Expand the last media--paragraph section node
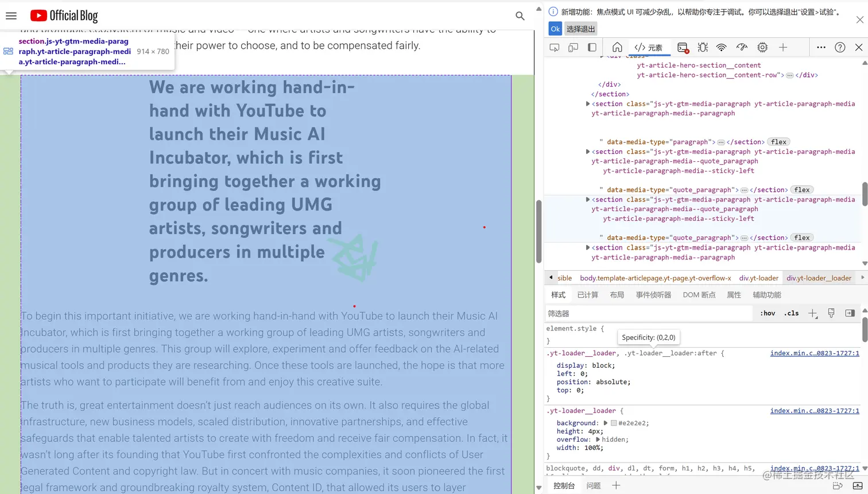The width and height of the screenshot is (868, 494). tap(588, 247)
